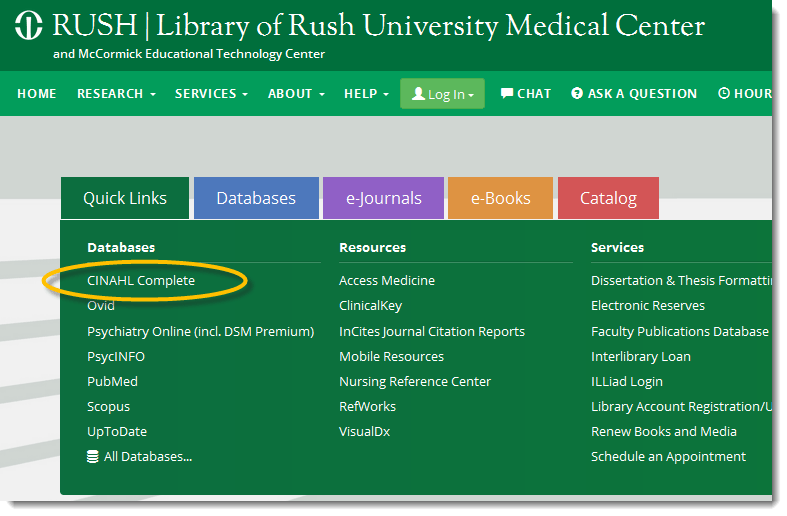The width and height of the screenshot is (787, 516).
Task: Open Nursing Reference Center link
Action: coord(415,381)
